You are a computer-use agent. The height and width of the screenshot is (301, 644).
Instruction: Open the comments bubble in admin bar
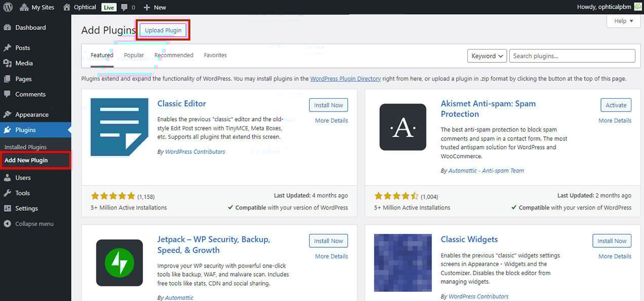tap(128, 7)
